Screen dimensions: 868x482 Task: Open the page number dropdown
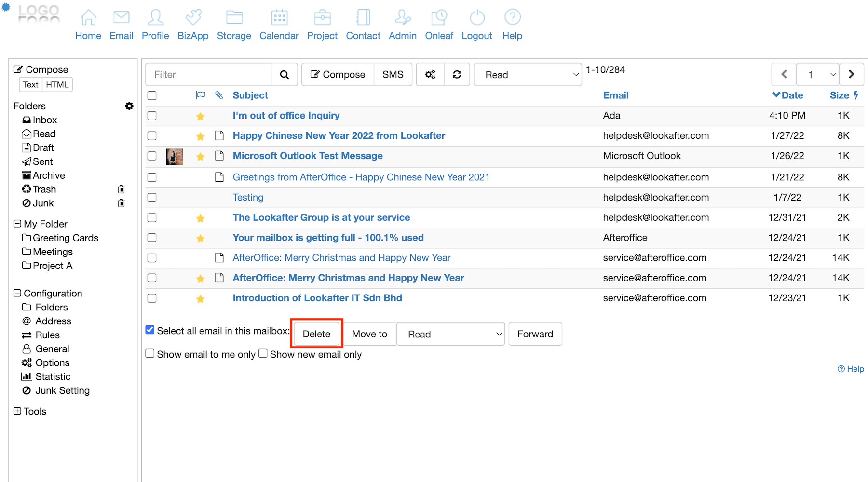coord(818,75)
